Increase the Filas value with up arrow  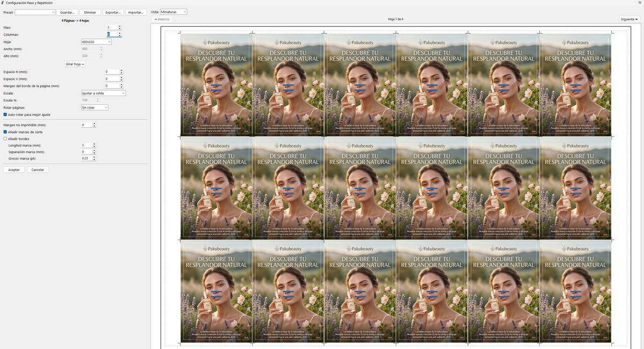pyautogui.click(x=120, y=26)
